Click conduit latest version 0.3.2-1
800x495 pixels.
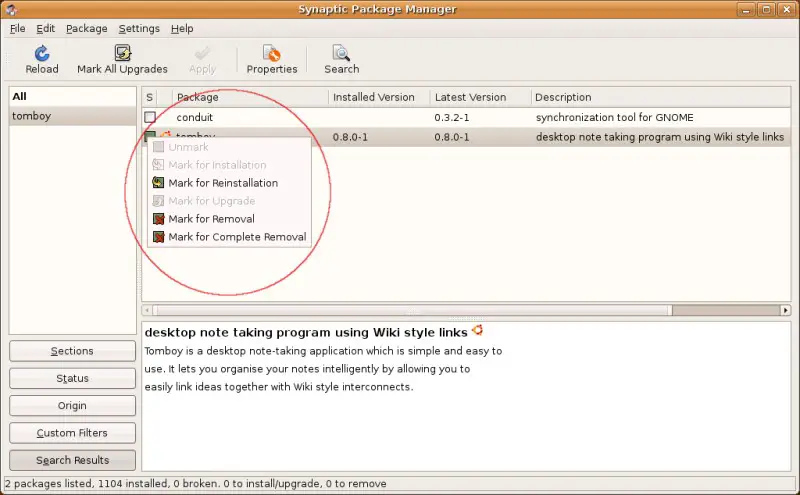tap(452, 117)
